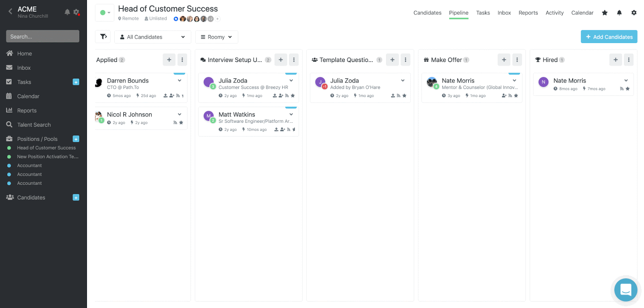Add candidate via sidebar Candidates plus icon
644x308 pixels.
click(76, 197)
